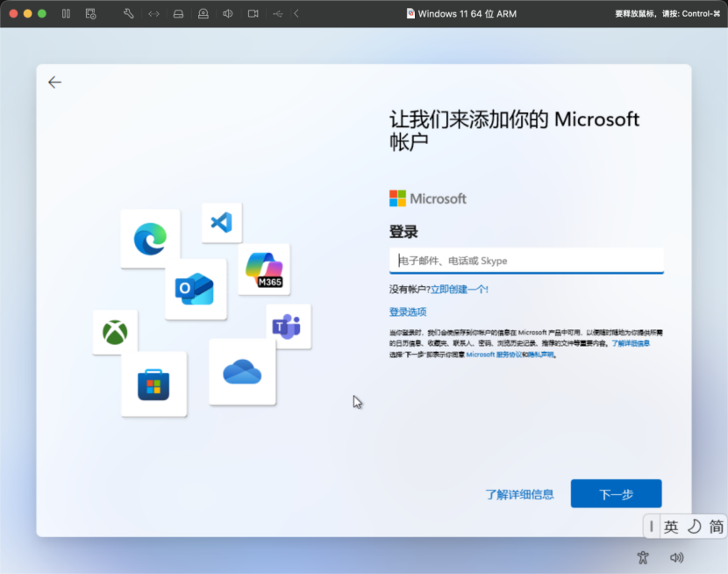
Task: Click the Windows 11 64 位 ARM title
Action: (x=467, y=13)
